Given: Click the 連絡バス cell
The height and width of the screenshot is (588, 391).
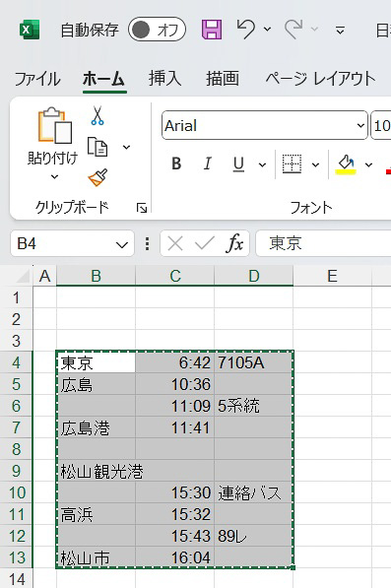Looking at the screenshot, I should tap(254, 492).
